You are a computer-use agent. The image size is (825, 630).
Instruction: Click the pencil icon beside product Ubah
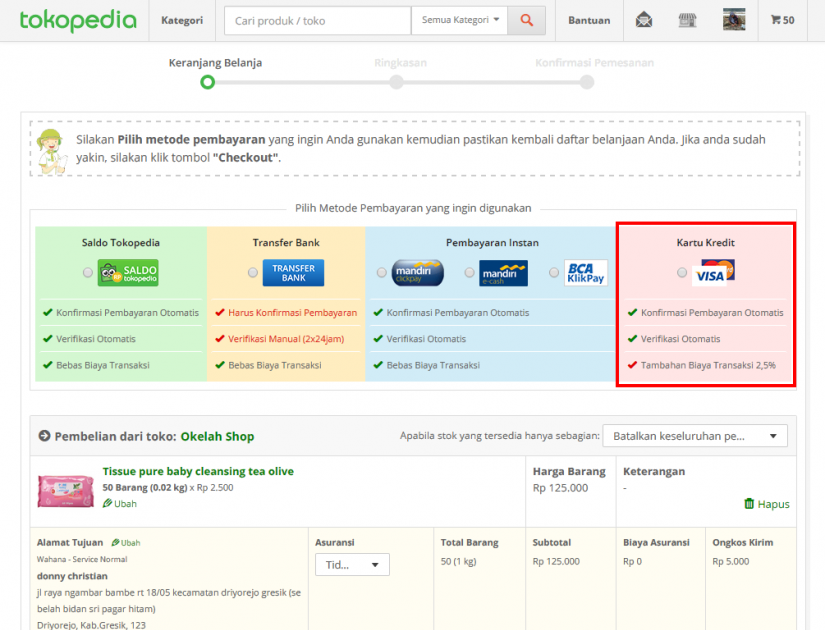pos(107,503)
